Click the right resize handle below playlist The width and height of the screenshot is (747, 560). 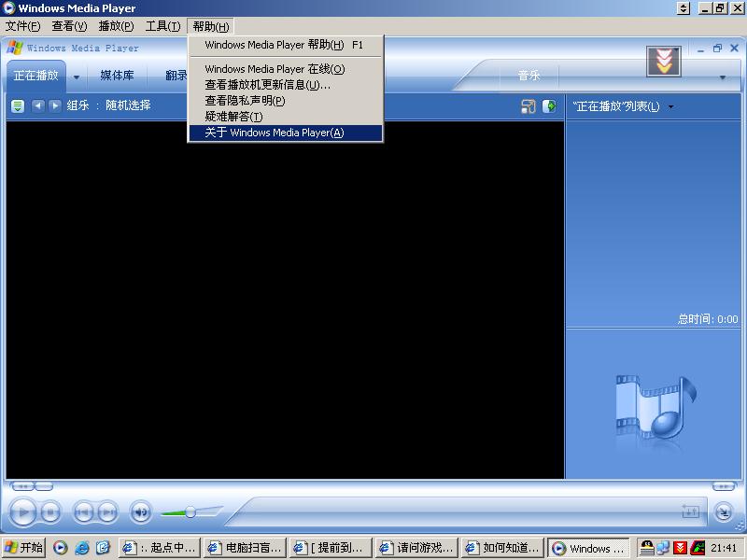pyautogui.click(x=724, y=486)
